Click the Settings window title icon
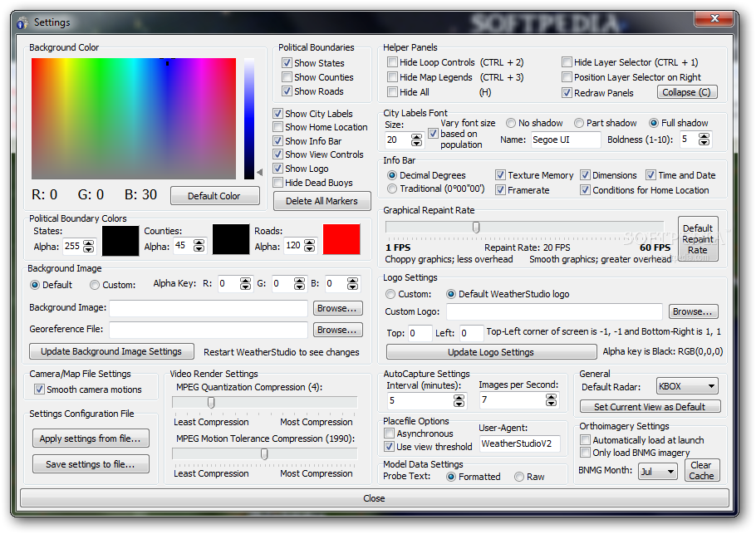Viewport: 756px width, 534px height. coord(22,22)
